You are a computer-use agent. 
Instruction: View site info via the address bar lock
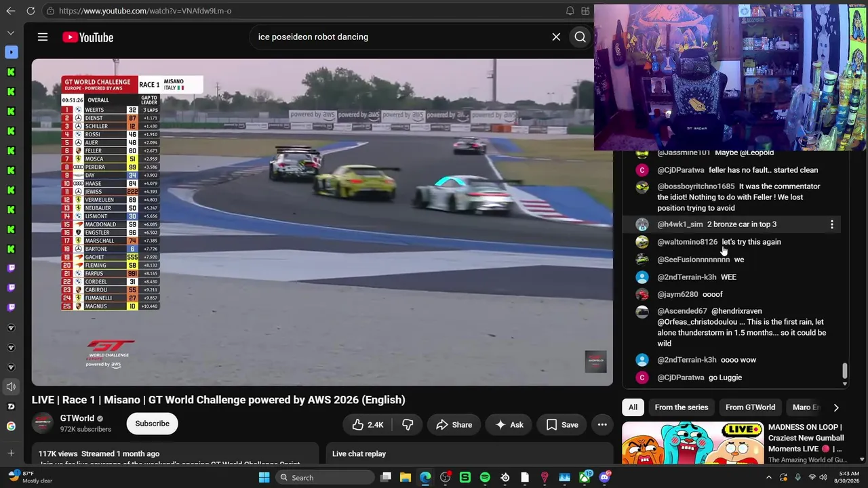coord(50,11)
